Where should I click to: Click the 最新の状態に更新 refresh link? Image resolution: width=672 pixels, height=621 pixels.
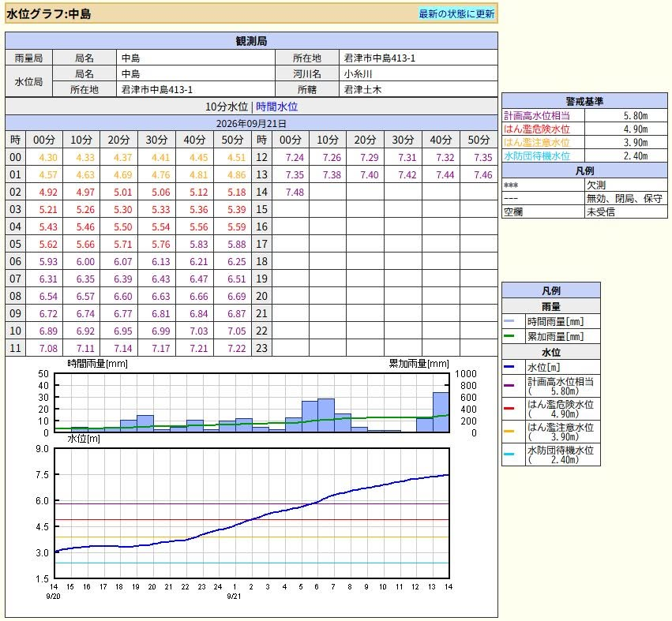click(456, 13)
